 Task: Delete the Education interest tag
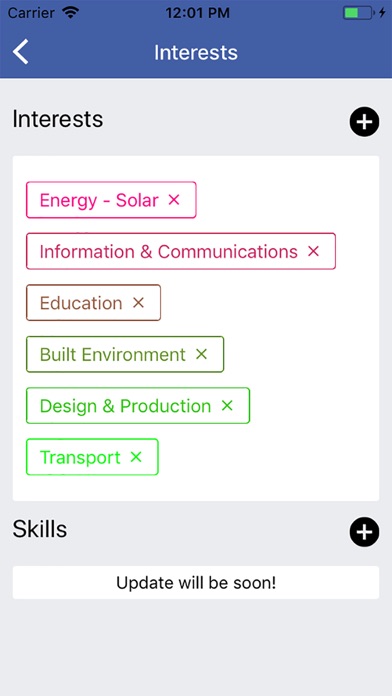[x=139, y=303]
